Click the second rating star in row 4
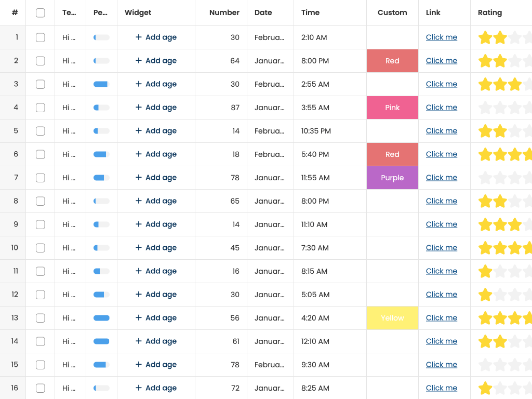The image size is (532, 399). tap(500, 108)
